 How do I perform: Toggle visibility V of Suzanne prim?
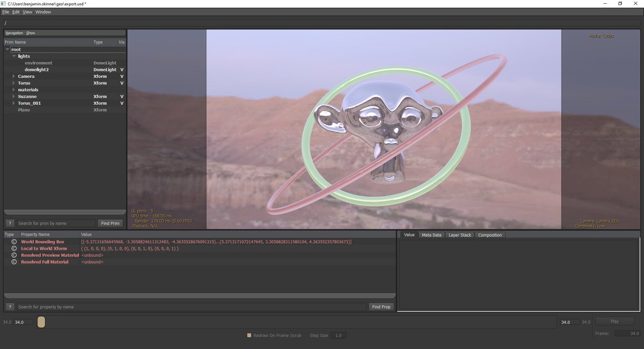point(122,97)
